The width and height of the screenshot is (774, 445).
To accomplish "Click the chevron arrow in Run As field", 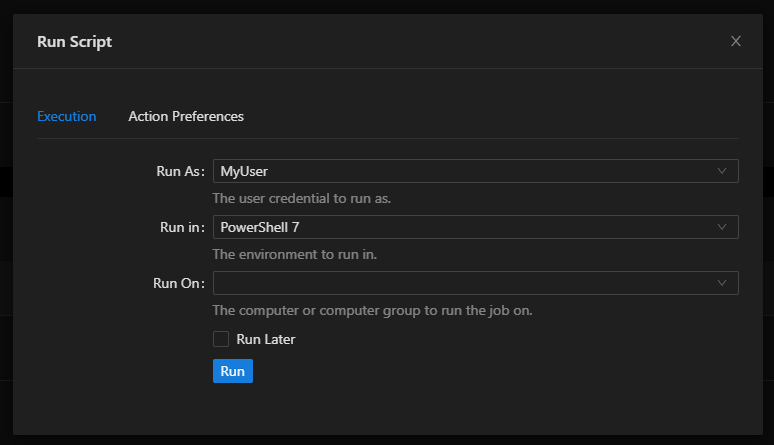I will pyautogui.click(x=723, y=171).
